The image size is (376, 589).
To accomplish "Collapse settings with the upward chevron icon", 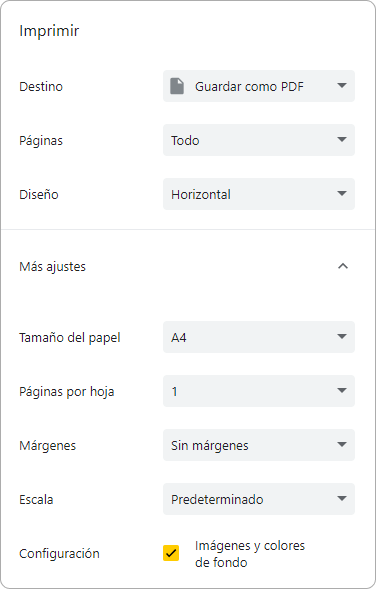I will pyautogui.click(x=343, y=266).
